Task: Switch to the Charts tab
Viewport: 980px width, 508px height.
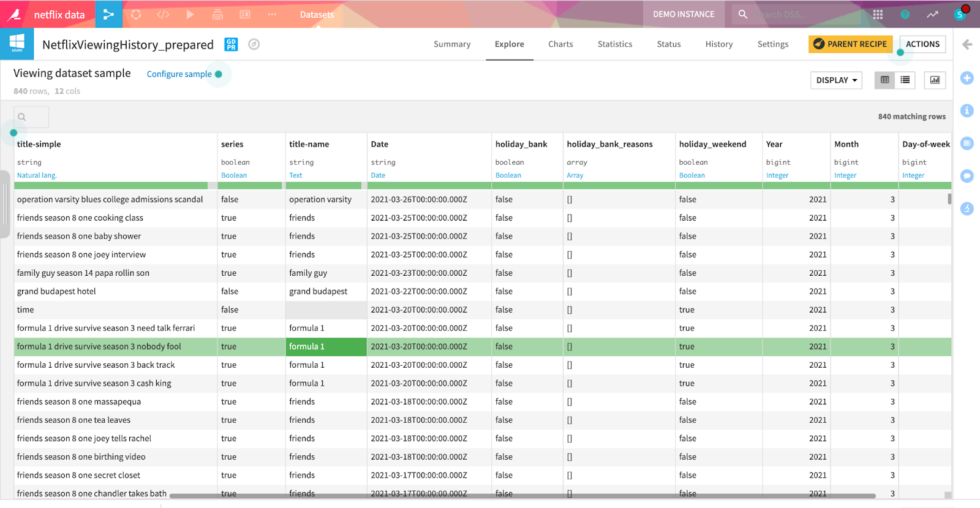Action: (560, 44)
